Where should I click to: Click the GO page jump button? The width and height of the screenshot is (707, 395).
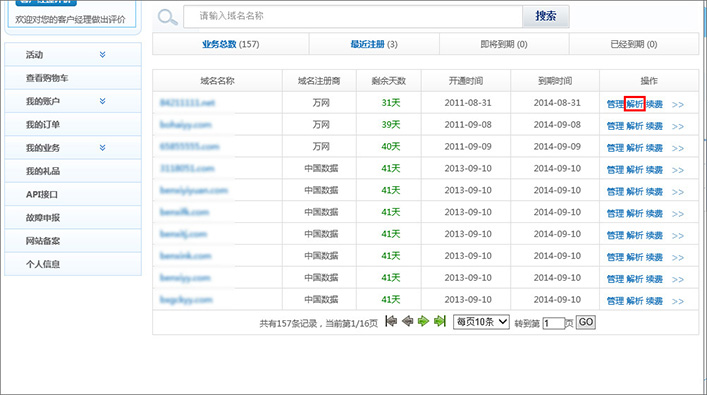(x=586, y=322)
